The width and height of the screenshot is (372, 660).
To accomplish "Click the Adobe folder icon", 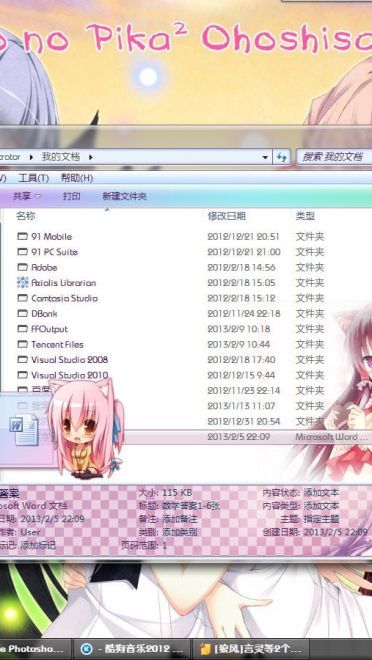I will tap(22, 267).
